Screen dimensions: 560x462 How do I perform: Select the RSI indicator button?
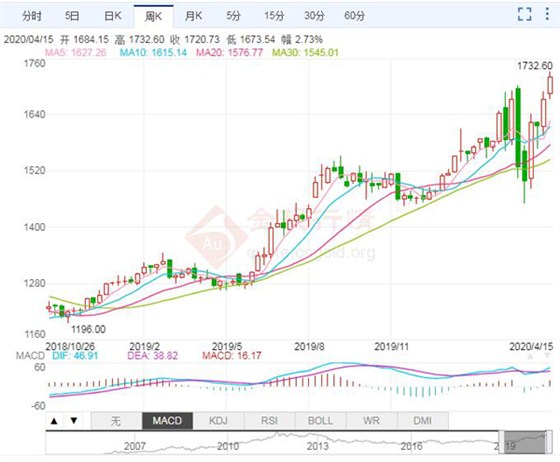pos(269,421)
